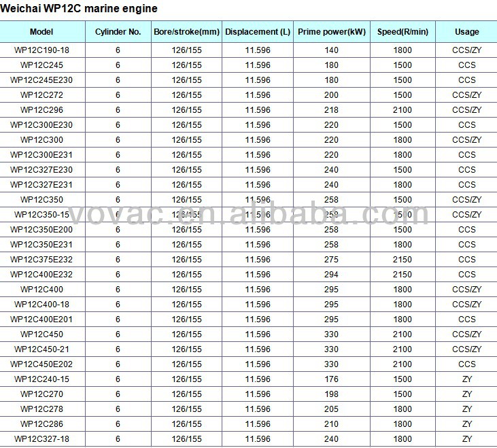Select model cell WP12C400E232
Viewport: 497px width, 448px height.
tap(41, 274)
